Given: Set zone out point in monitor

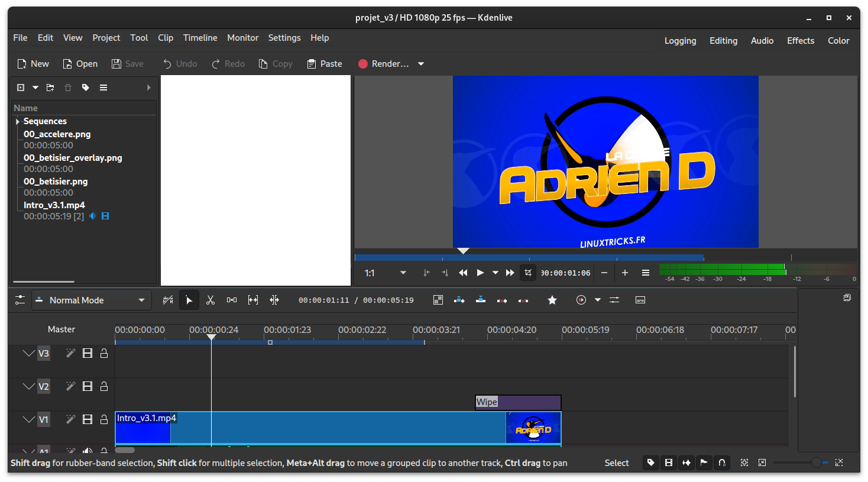Looking at the screenshot, I should [445, 273].
